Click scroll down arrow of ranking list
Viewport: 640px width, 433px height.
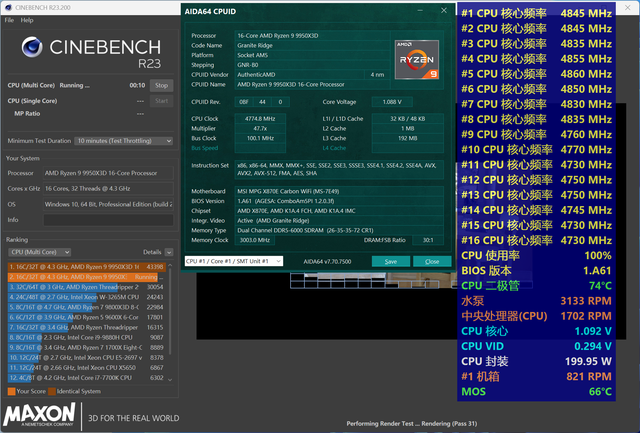170,380
